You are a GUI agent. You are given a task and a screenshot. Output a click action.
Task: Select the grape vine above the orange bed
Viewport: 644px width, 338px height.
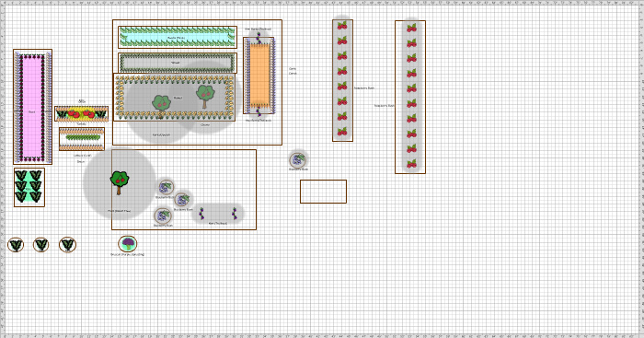tap(259, 39)
